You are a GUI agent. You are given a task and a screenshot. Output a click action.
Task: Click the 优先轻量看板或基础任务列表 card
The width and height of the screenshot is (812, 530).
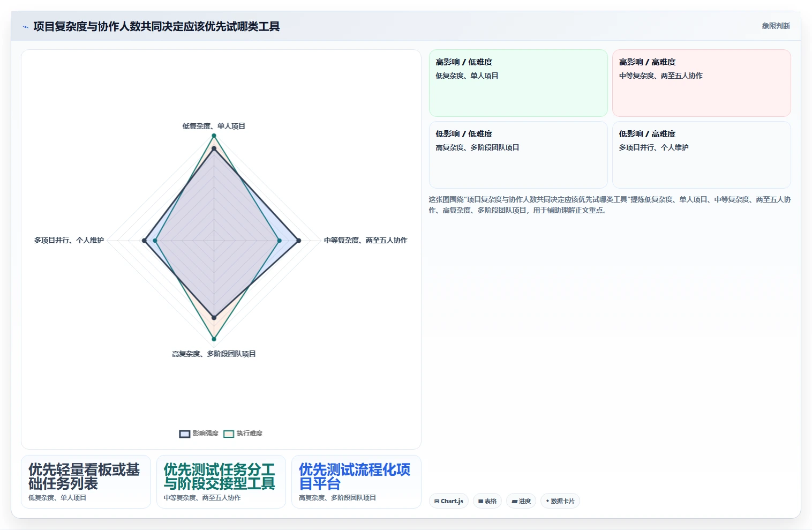(86, 482)
